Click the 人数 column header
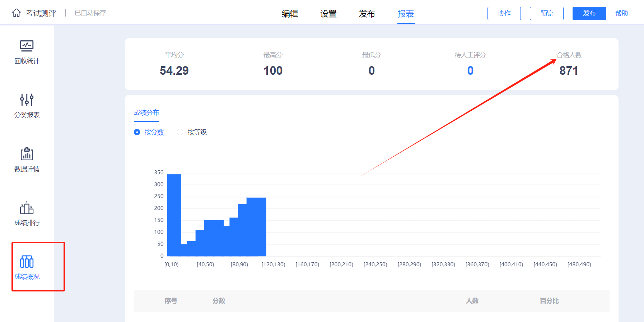The height and width of the screenshot is (322, 644). pyautogui.click(x=472, y=301)
